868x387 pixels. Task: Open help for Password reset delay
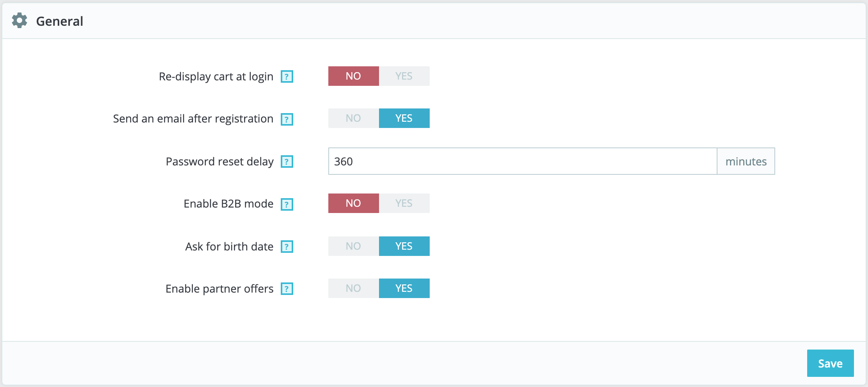tap(287, 162)
